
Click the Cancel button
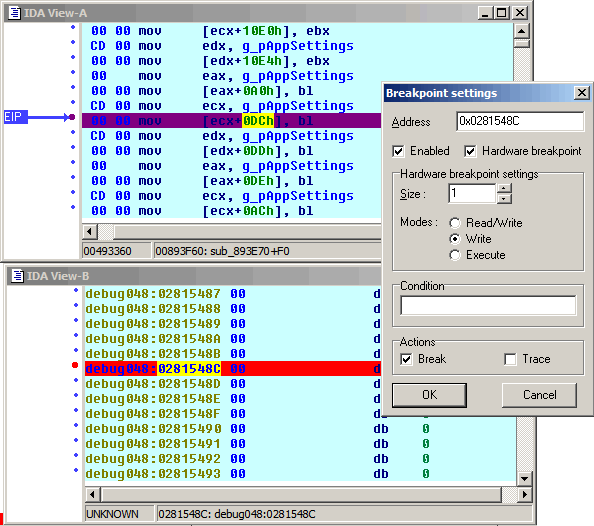(x=539, y=395)
